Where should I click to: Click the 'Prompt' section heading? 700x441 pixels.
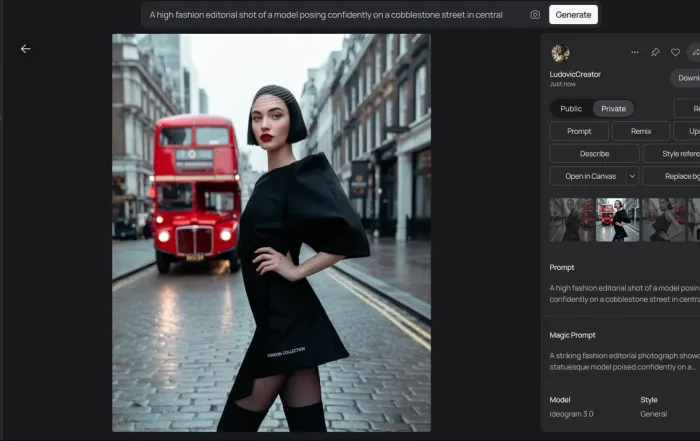[x=562, y=267]
